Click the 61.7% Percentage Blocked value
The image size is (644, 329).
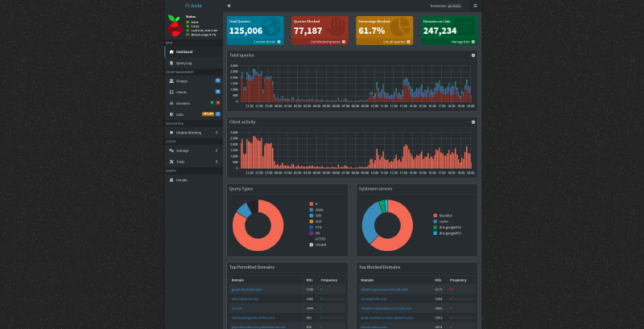(x=372, y=31)
